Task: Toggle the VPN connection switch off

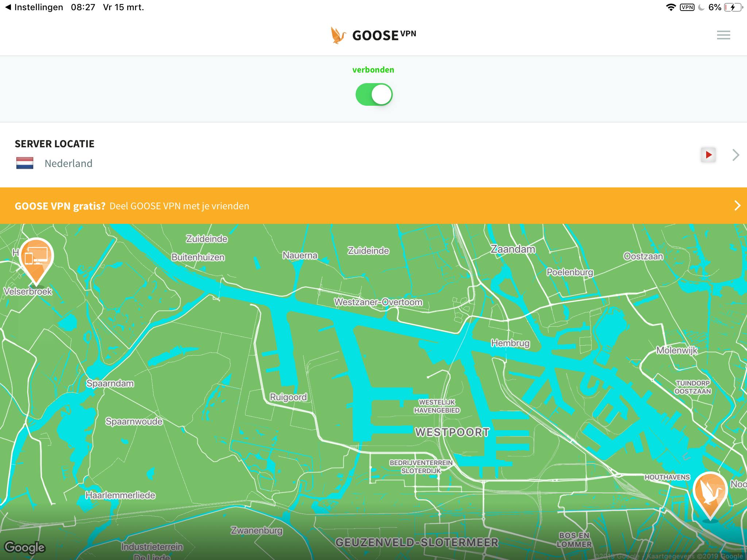Action: 374,95
